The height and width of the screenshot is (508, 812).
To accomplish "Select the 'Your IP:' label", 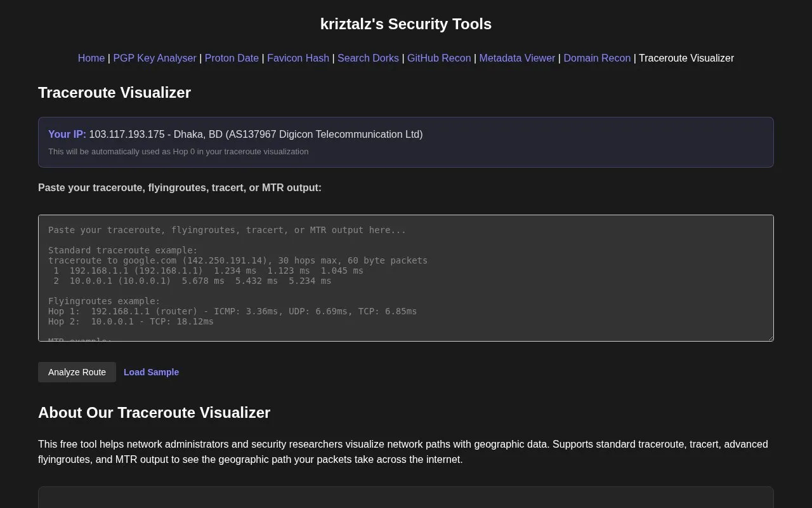I will [67, 134].
